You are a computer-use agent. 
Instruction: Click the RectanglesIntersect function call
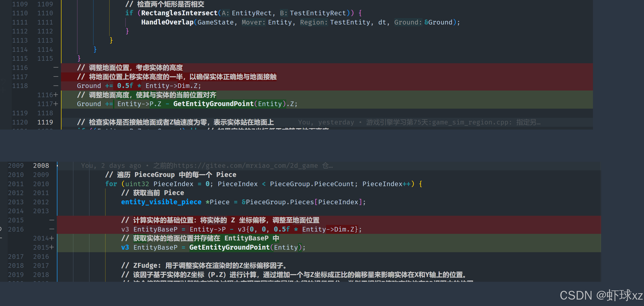[179, 13]
